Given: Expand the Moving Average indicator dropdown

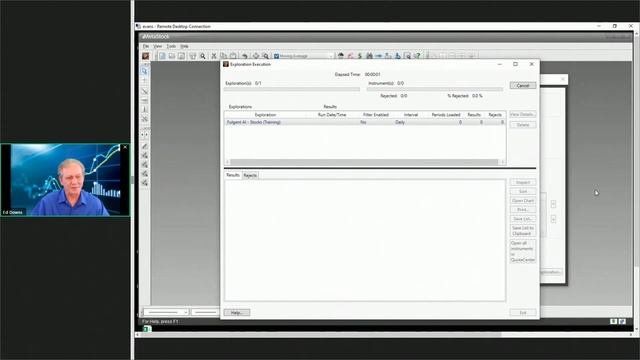Looking at the screenshot, I should 331,56.
